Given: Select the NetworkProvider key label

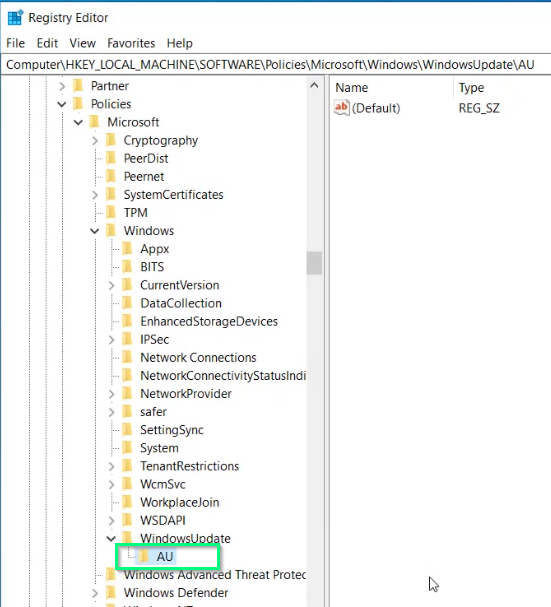Looking at the screenshot, I should click(x=186, y=394).
